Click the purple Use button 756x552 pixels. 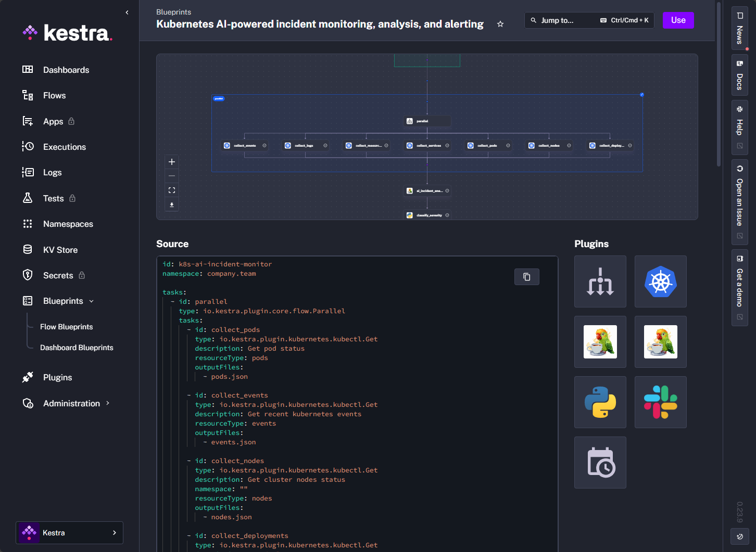678,20
